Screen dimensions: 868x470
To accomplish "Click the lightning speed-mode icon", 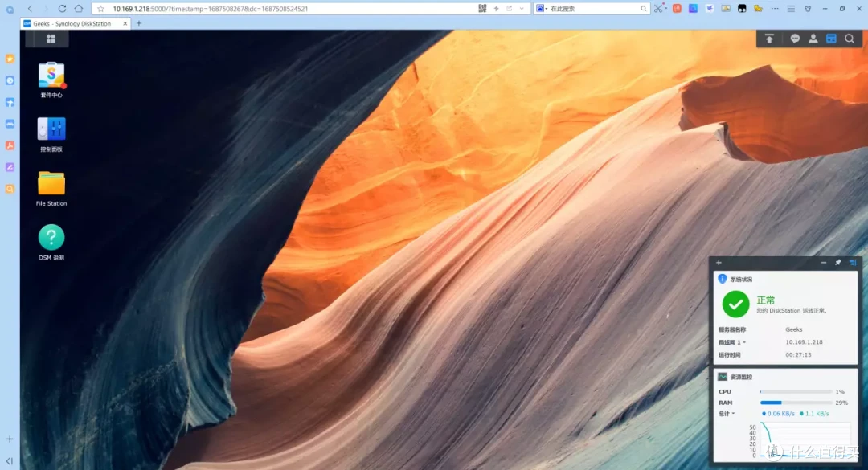I will click(x=496, y=9).
